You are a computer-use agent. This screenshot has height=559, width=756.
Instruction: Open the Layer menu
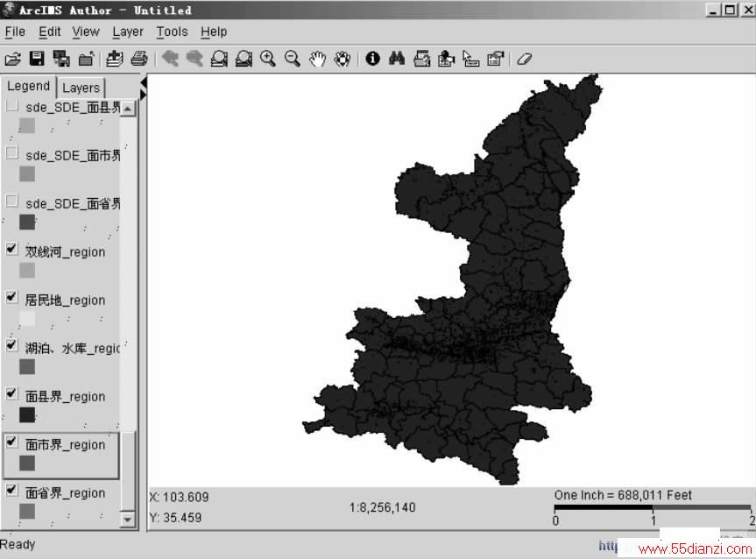coord(128,32)
